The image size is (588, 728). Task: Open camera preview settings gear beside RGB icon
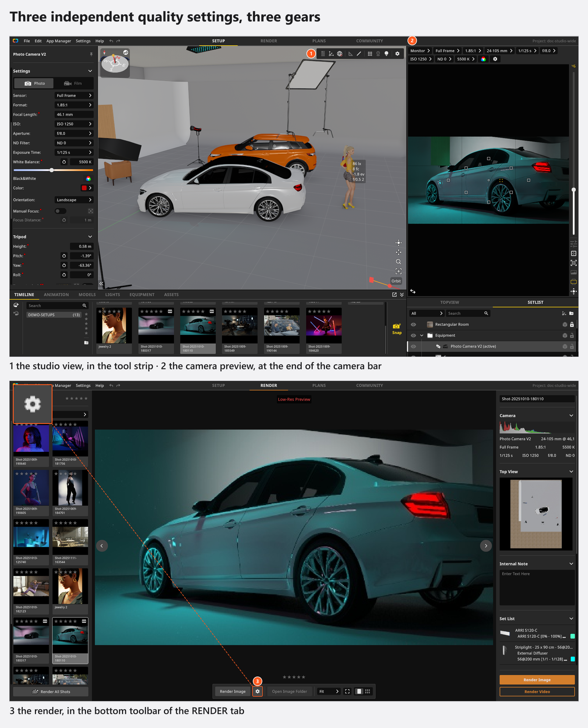click(495, 59)
